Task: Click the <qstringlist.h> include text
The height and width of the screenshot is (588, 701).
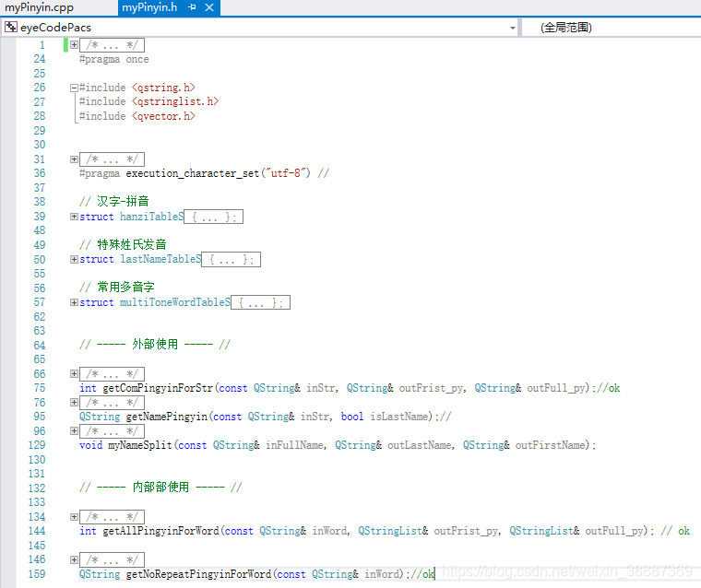Action: [175, 102]
